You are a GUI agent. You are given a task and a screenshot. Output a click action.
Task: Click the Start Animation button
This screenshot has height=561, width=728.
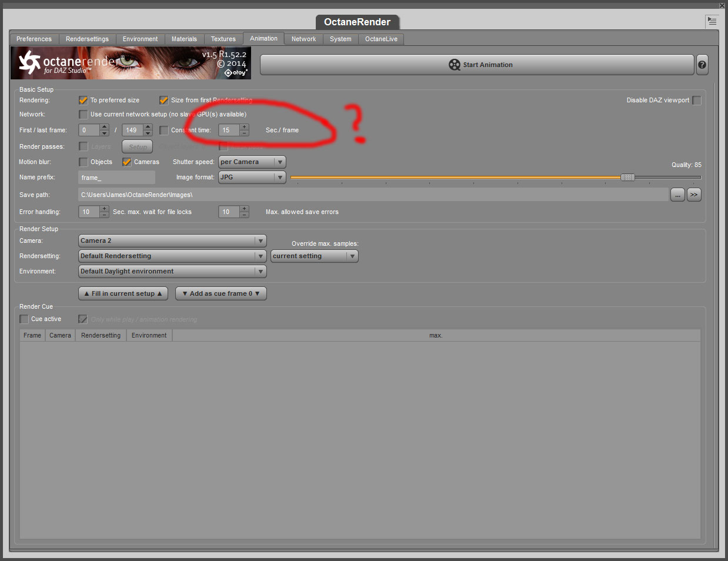click(x=477, y=65)
